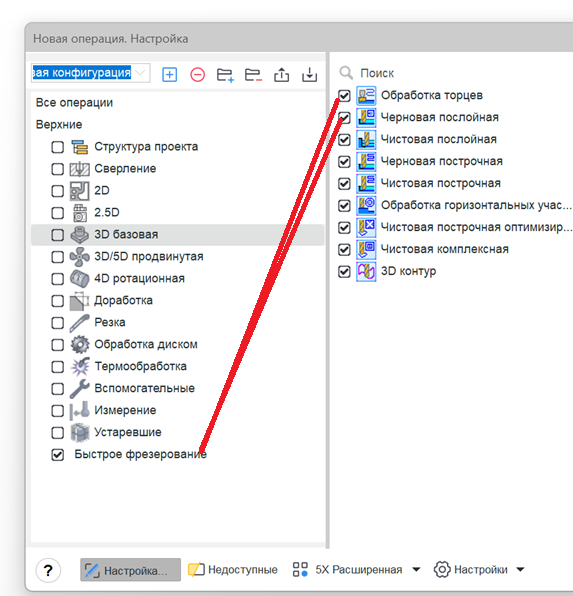
Task: Click the export upload arrow icon
Action: [x=281, y=74]
